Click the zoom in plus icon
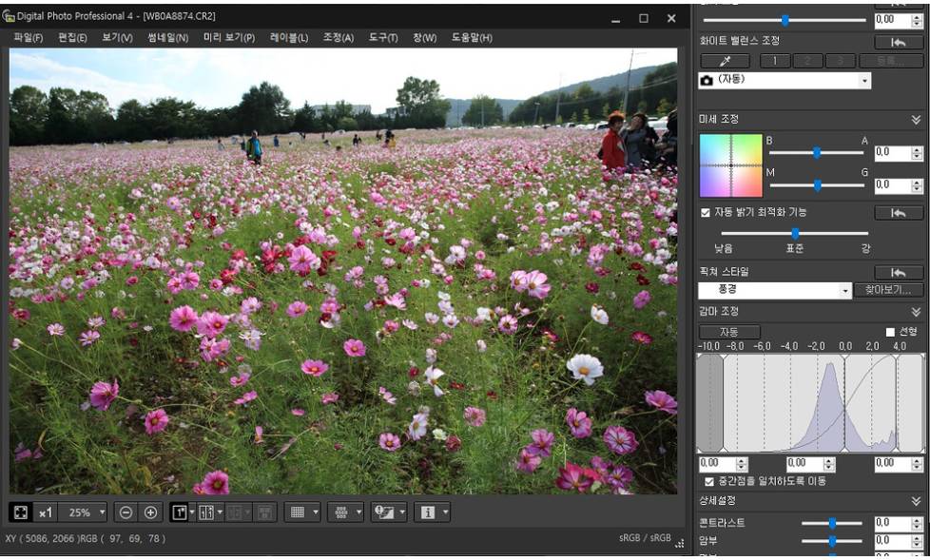 coord(150,512)
